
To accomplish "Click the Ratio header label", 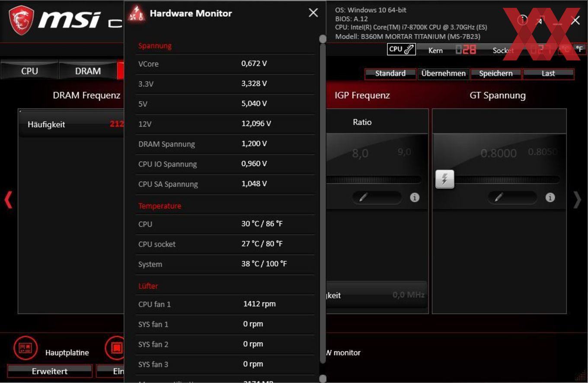I will [362, 122].
